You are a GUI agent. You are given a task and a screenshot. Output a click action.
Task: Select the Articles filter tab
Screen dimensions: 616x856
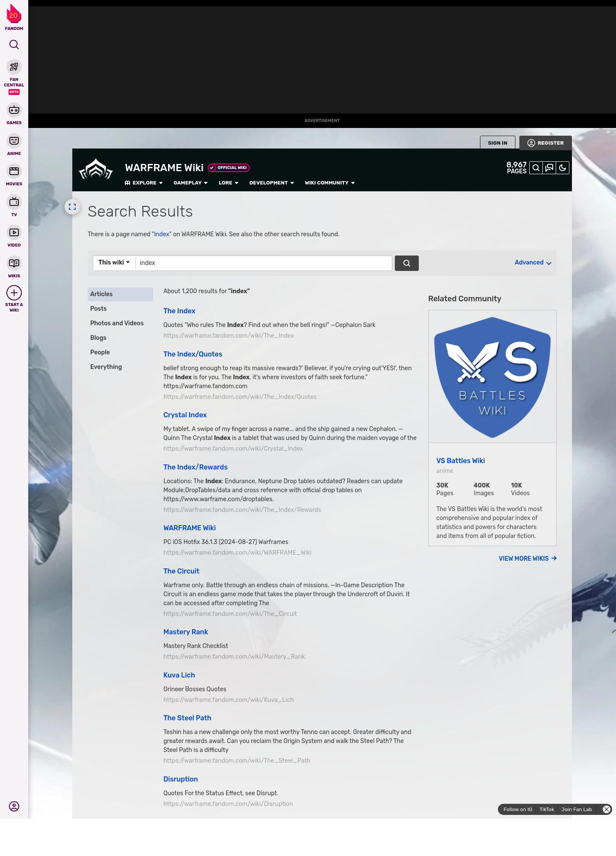[120, 294]
